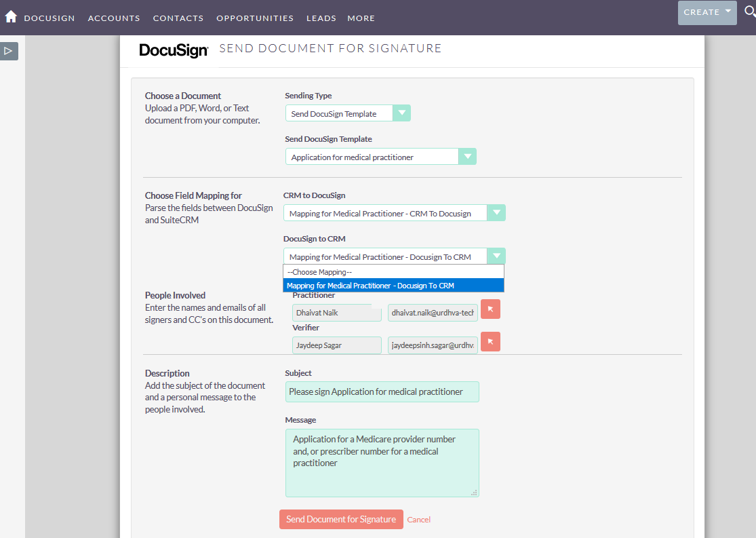Screen dimensions: 756x538
Task: Open the search magnifier icon
Action: [750, 12]
